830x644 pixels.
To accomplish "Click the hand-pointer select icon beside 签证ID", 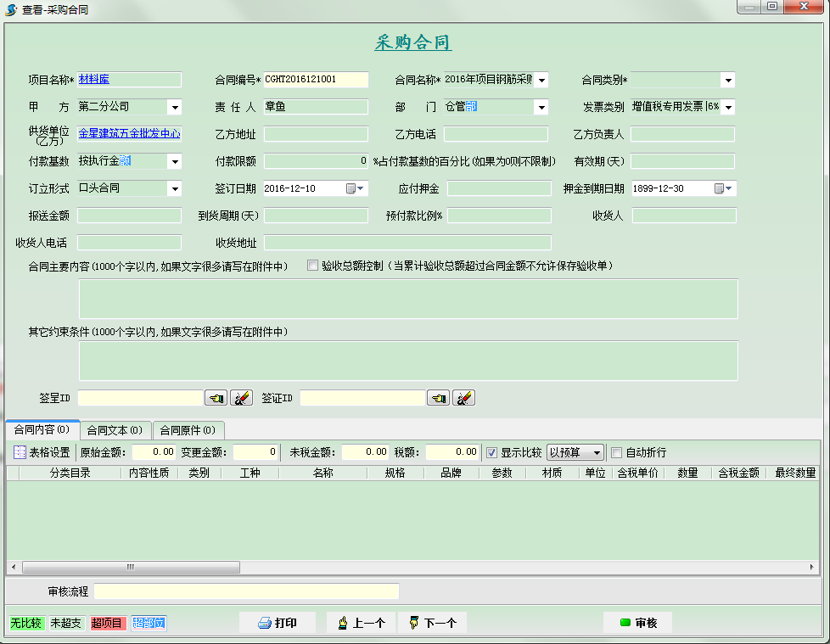I will tap(438, 398).
